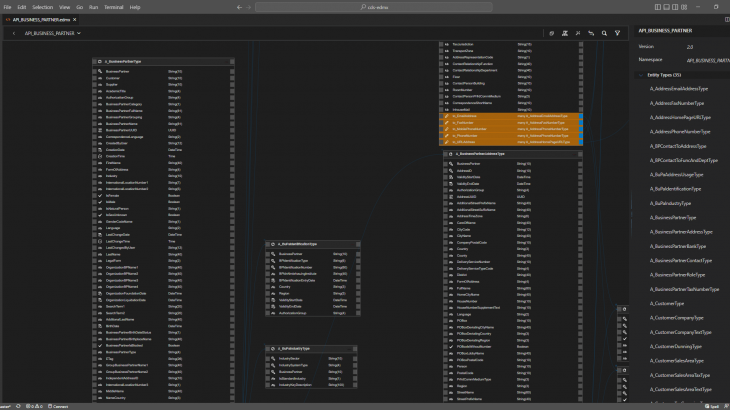Go back with the title bar left arrow
This screenshot has width=730, height=410.
point(239,7)
